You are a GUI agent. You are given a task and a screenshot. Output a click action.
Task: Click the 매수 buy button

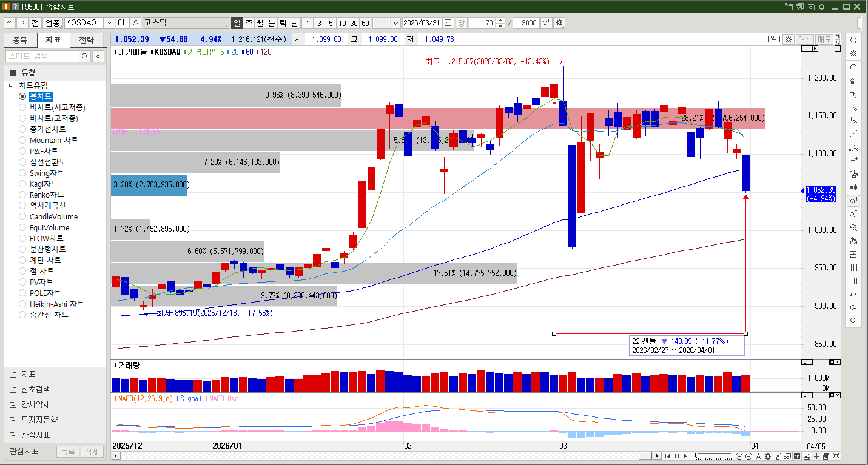[805, 39]
